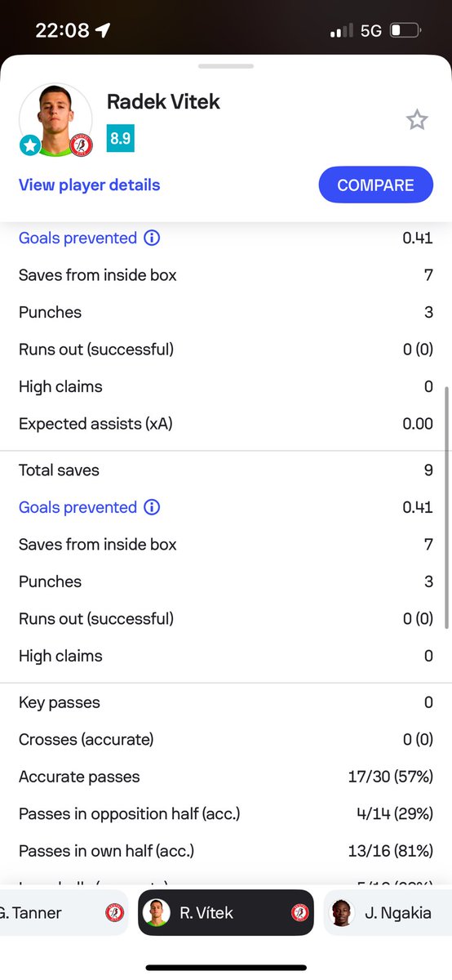Tap the second Goals prevented link
This screenshot has width=452, height=980.
click(78, 507)
